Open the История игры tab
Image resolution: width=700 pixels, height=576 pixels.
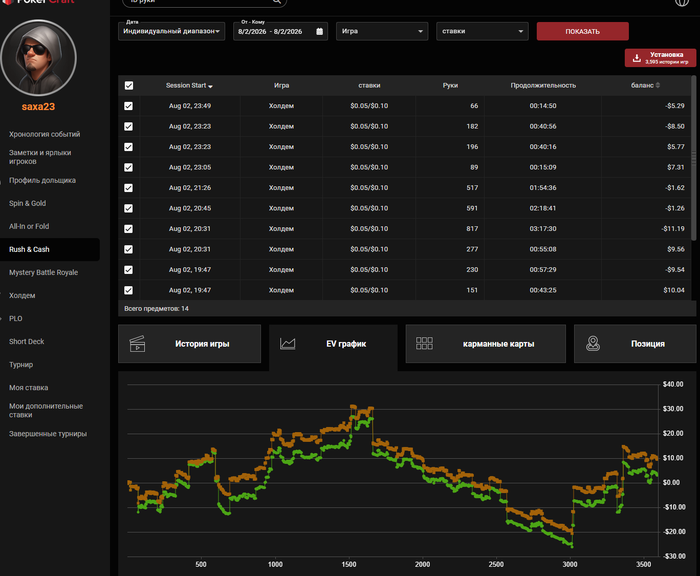tap(189, 344)
